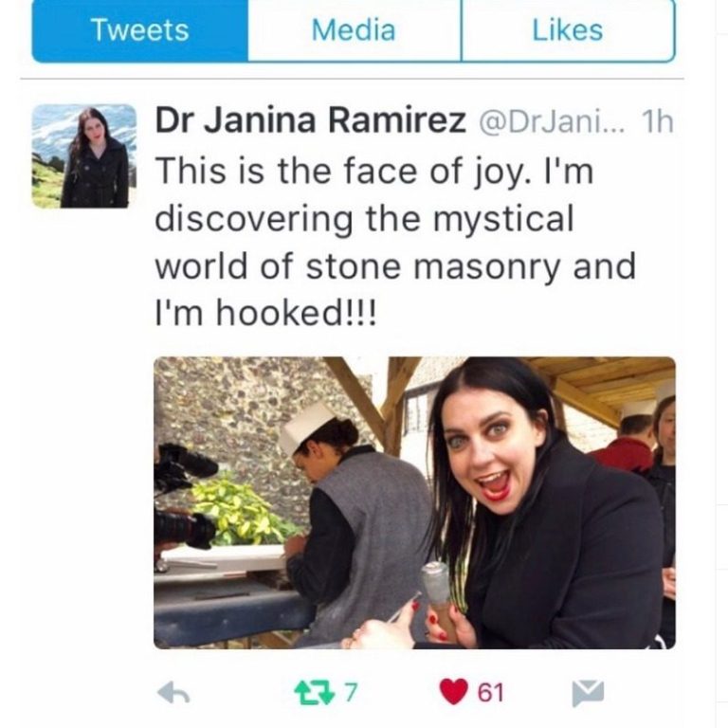Tap the reply arrow icon

click(x=173, y=694)
